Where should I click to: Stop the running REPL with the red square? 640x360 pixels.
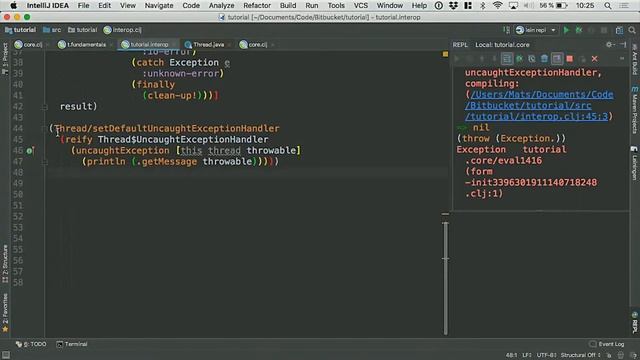pos(570,59)
